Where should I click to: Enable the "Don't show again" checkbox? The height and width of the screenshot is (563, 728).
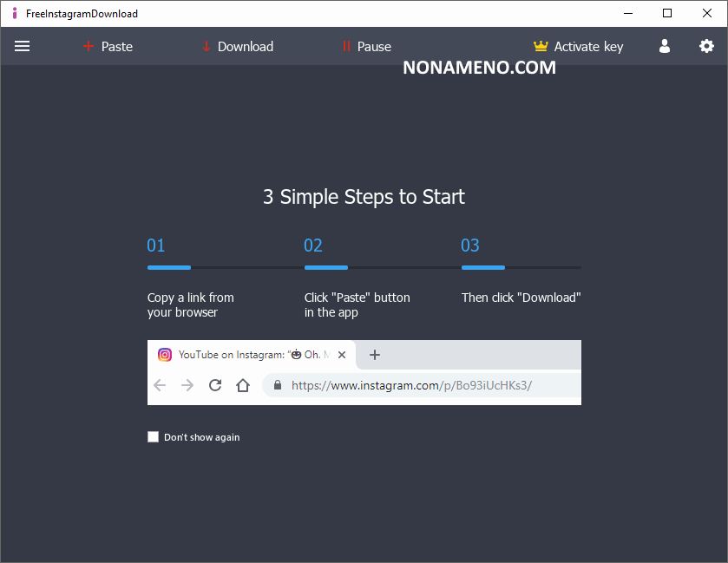[x=154, y=437]
